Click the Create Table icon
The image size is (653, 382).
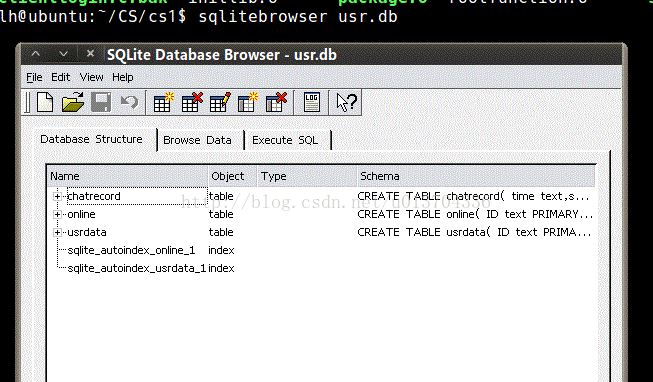point(163,102)
